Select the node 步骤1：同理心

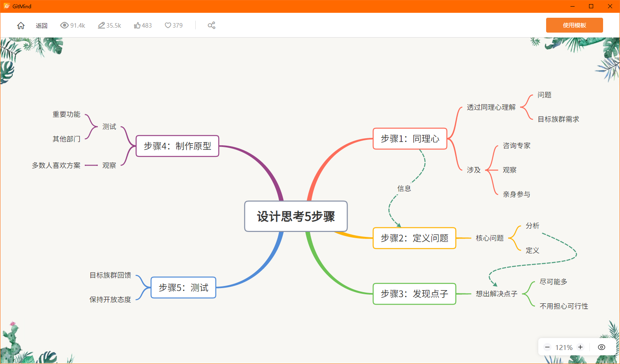[x=409, y=139]
